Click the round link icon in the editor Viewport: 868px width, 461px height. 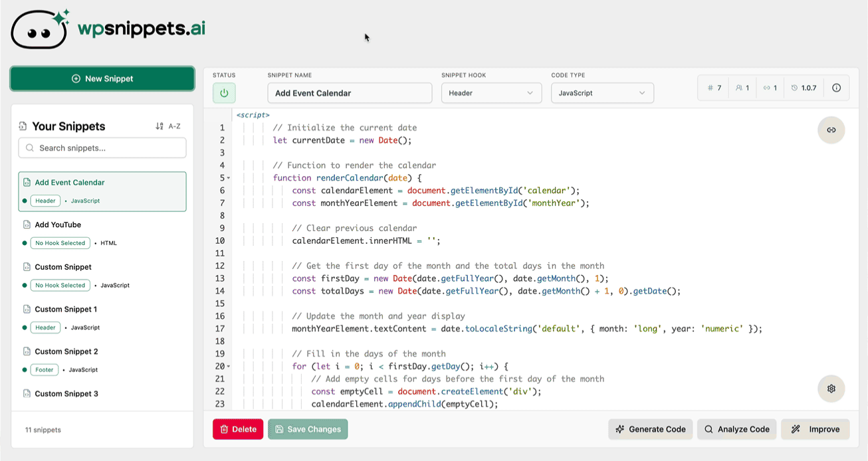[x=831, y=130]
